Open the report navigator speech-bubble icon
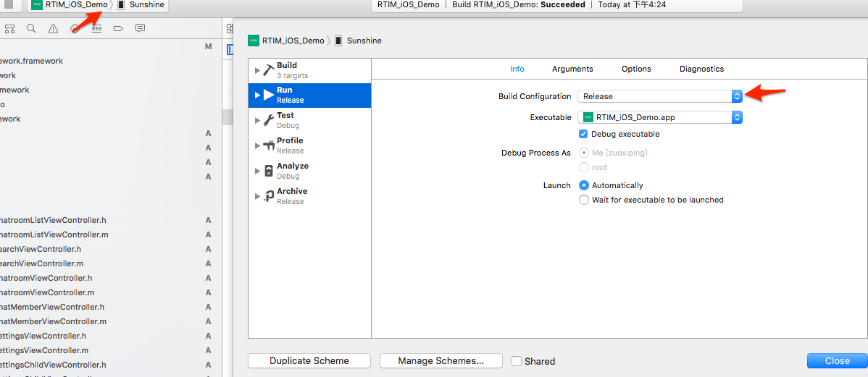This screenshot has height=377, width=868. pyautogui.click(x=140, y=28)
